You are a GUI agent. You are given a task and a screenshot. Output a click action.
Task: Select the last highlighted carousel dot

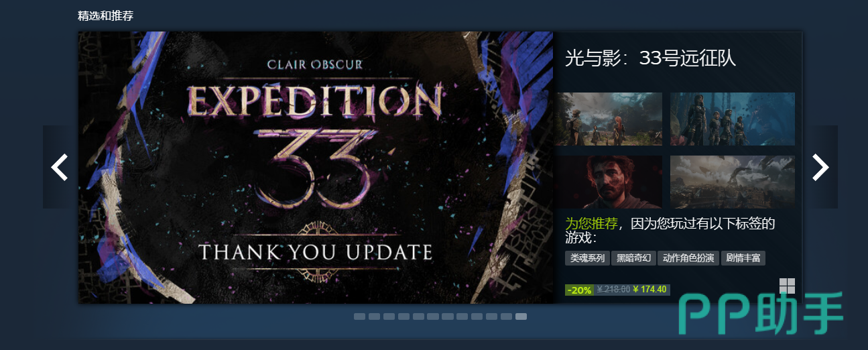(521, 316)
